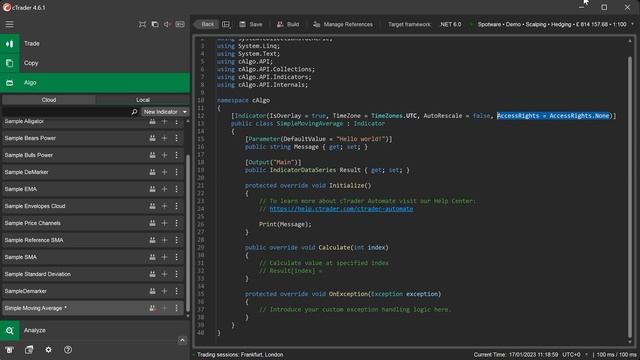Image resolution: width=640 pixels, height=360 pixels.
Task: Add an instance of Sample Reference SMA
Action: [x=164, y=240]
